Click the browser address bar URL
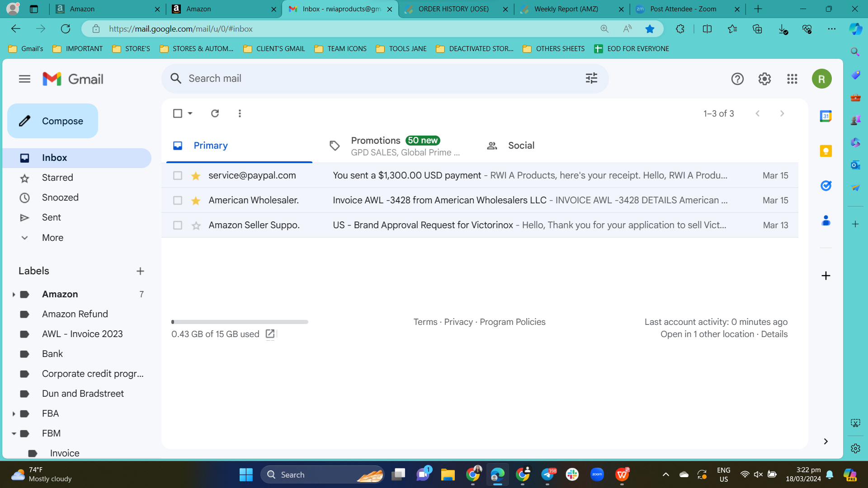This screenshot has height=488, width=868. [x=180, y=29]
